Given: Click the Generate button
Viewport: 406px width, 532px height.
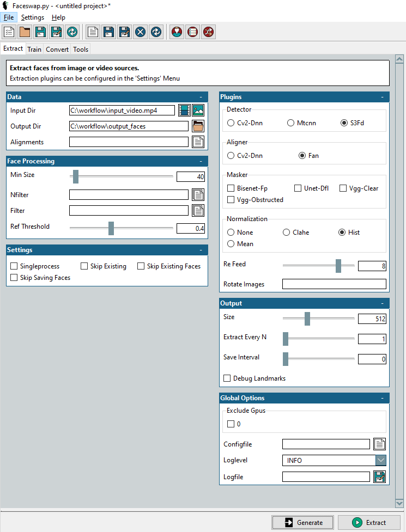Looking at the screenshot, I should (x=303, y=523).
